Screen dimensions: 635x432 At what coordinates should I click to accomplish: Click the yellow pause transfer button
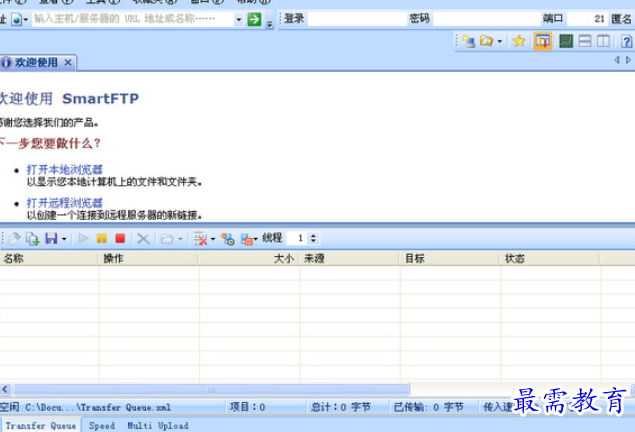pos(102,238)
